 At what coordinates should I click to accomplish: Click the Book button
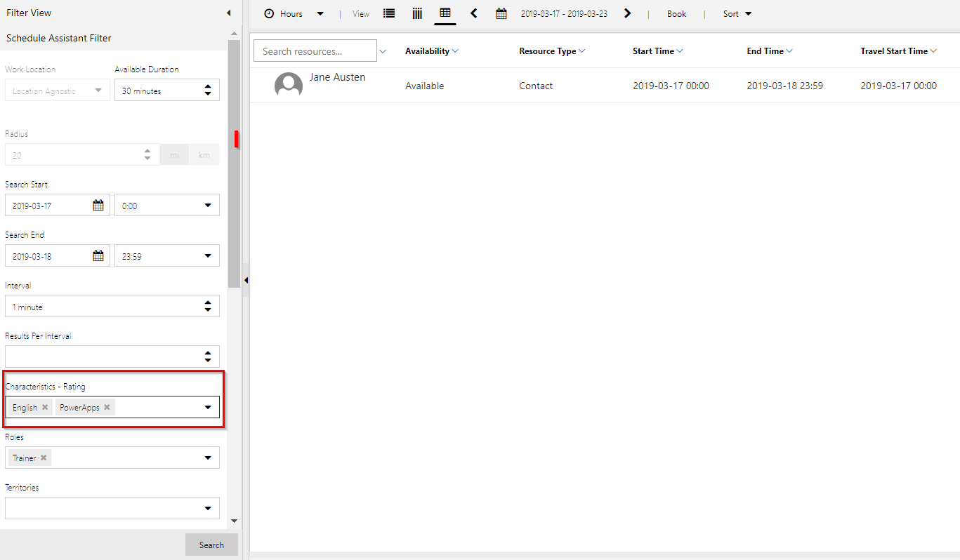click(x=676, y=14)
